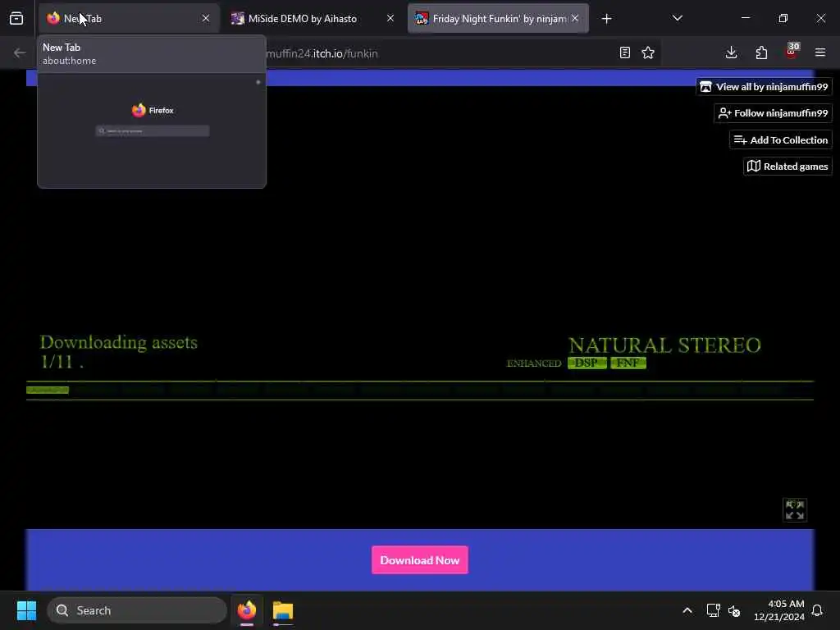This screenshot has width=840, height=630.
Task: Open the notifications bell icon
Action: tap(818, 610)
